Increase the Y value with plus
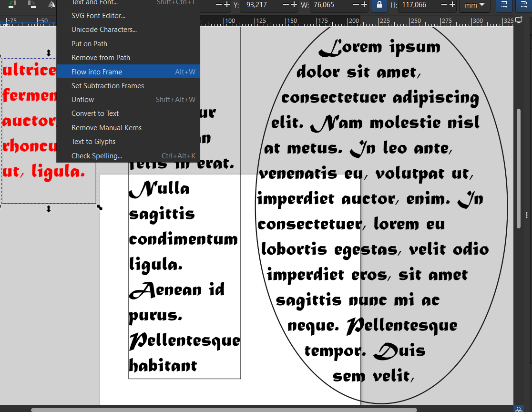532x412 pixels. click(294, 5)
